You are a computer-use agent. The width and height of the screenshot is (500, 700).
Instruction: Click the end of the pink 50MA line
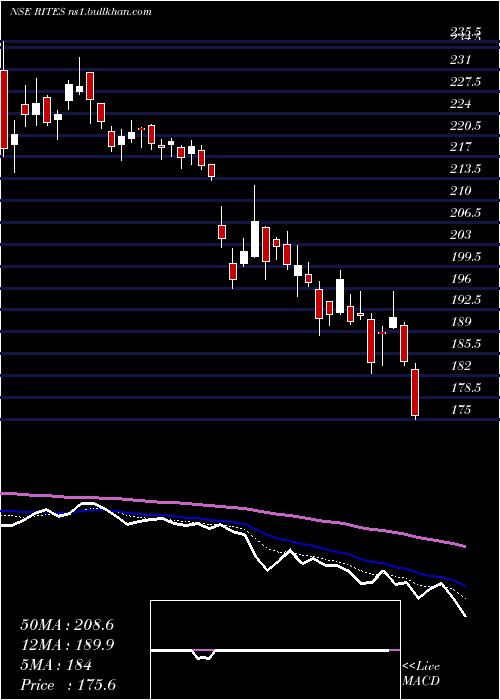(465, 546)
